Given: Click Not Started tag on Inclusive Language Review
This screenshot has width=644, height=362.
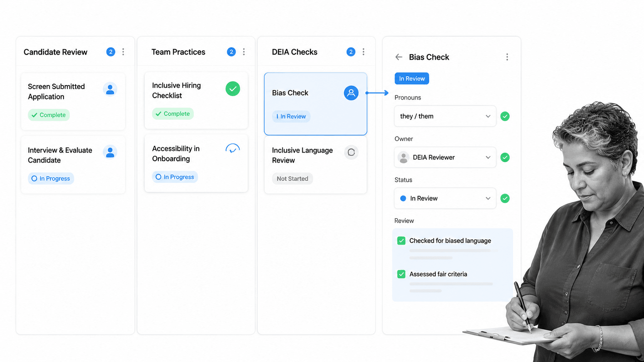Looking at the screenshot, I should (292, 178).
